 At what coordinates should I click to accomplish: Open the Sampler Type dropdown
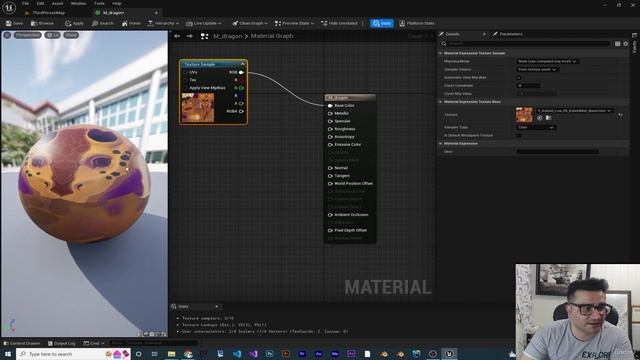pyautogui.click(x=536, y=127)
